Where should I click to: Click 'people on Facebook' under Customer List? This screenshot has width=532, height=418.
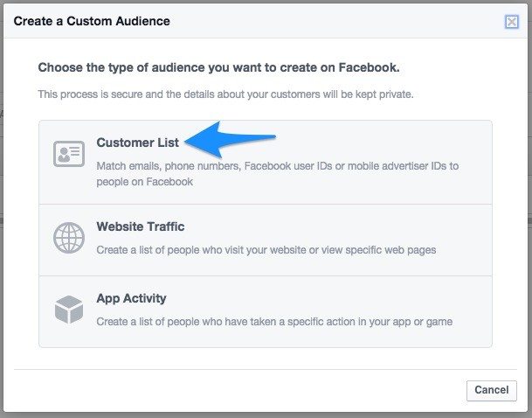pyautogui.click(x=144, y=182)
